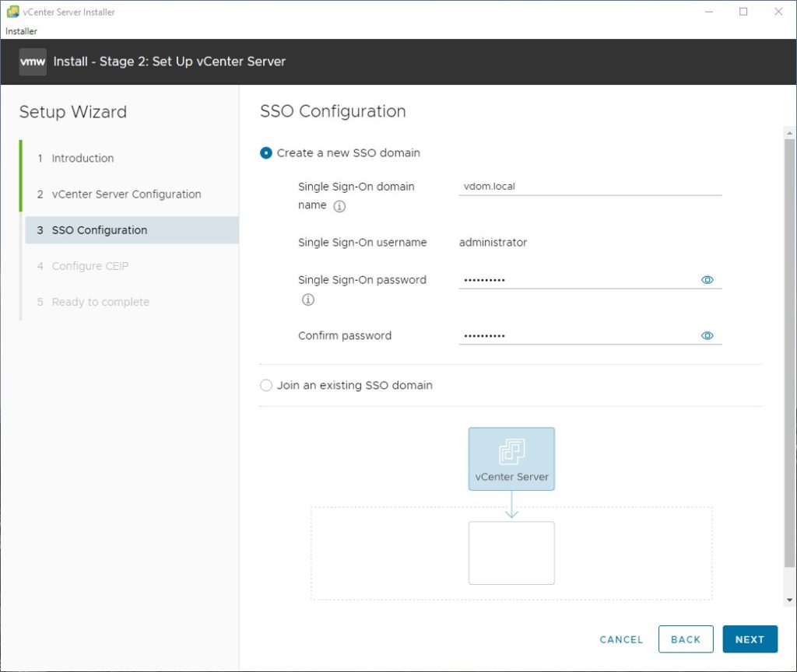Open the Installer menu
797x672 pixels.
pos(21,31)
